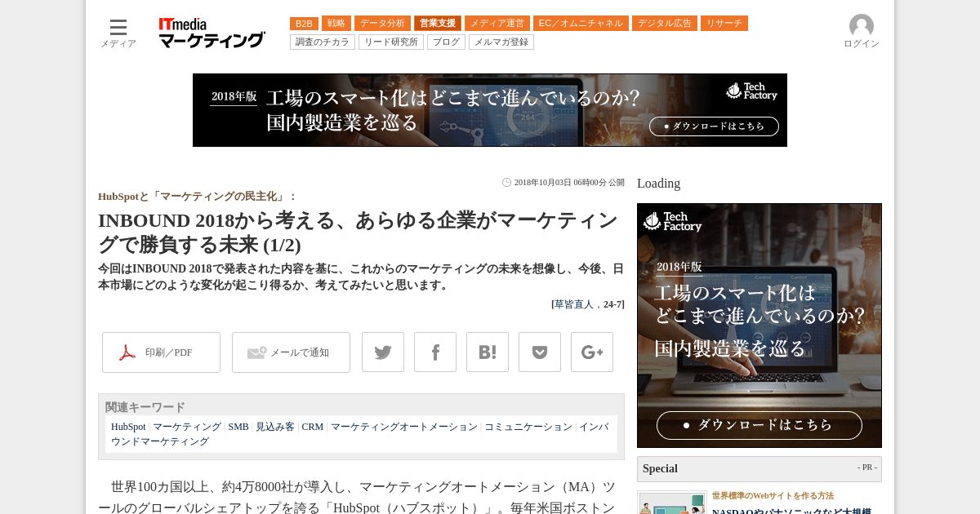Viewport: 980px width, 514px height.
Task: Open the top Tech Factory banner ad
Action: pos(490,110)
